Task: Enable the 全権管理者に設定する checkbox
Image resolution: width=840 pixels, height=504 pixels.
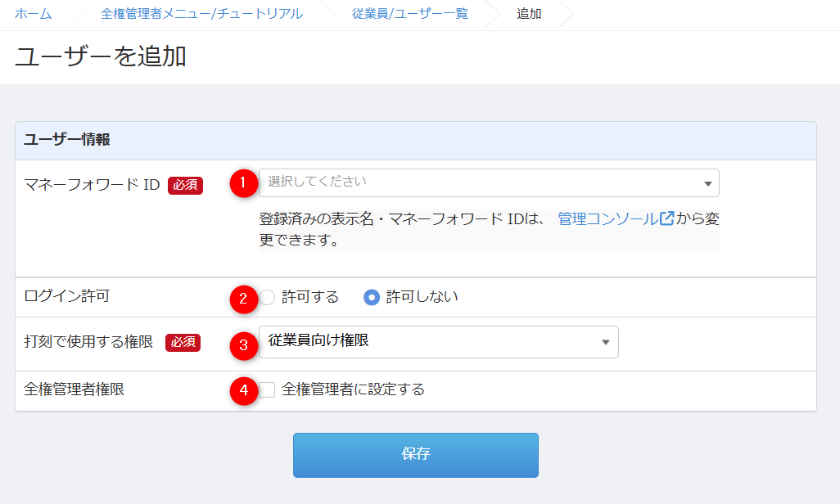Action: coord(268,389)
